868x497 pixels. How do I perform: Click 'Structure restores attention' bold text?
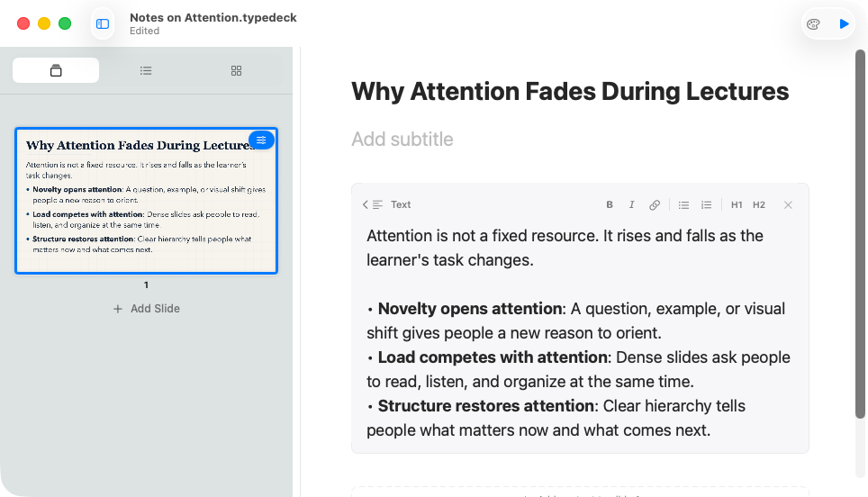[x=486, y=406]
